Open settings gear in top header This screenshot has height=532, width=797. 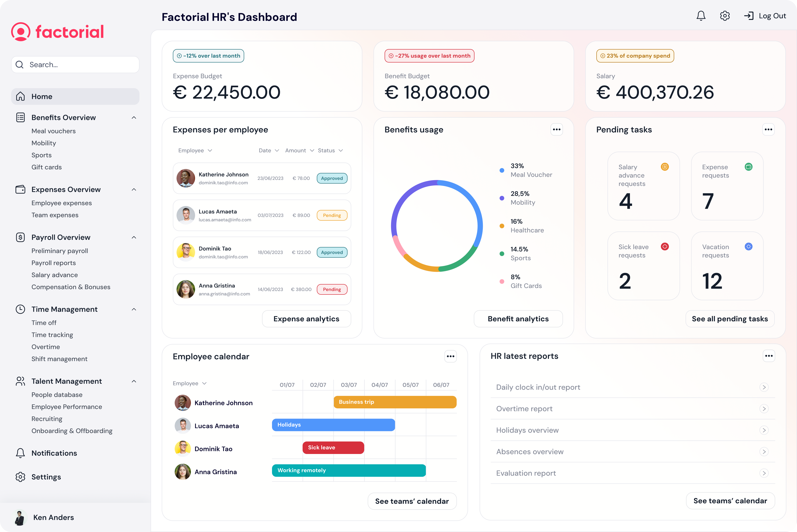(x=725, y=16)
